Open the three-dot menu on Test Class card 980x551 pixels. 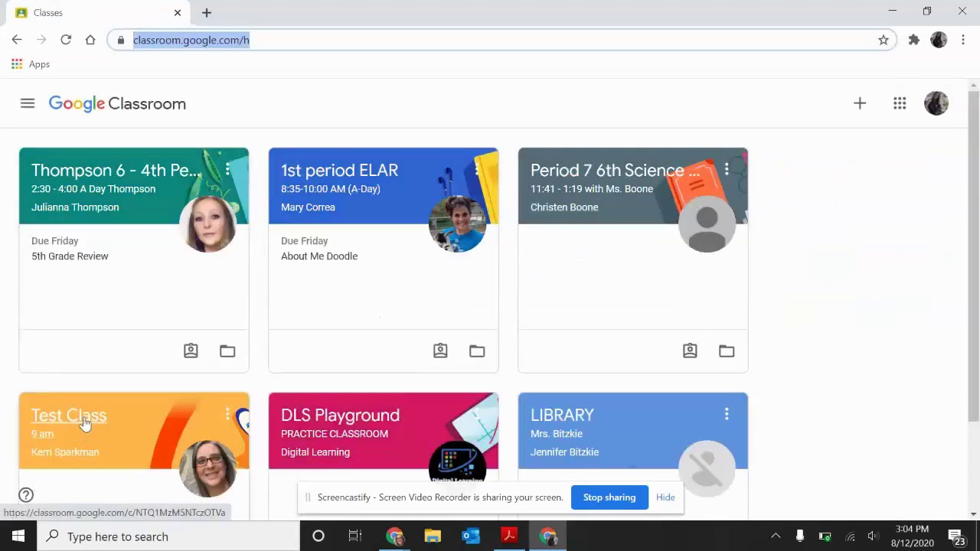coord(227,415)
